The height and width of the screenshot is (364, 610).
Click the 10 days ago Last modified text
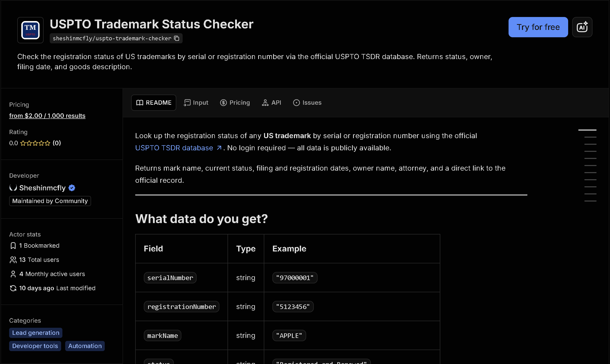(x=57, y=288)
